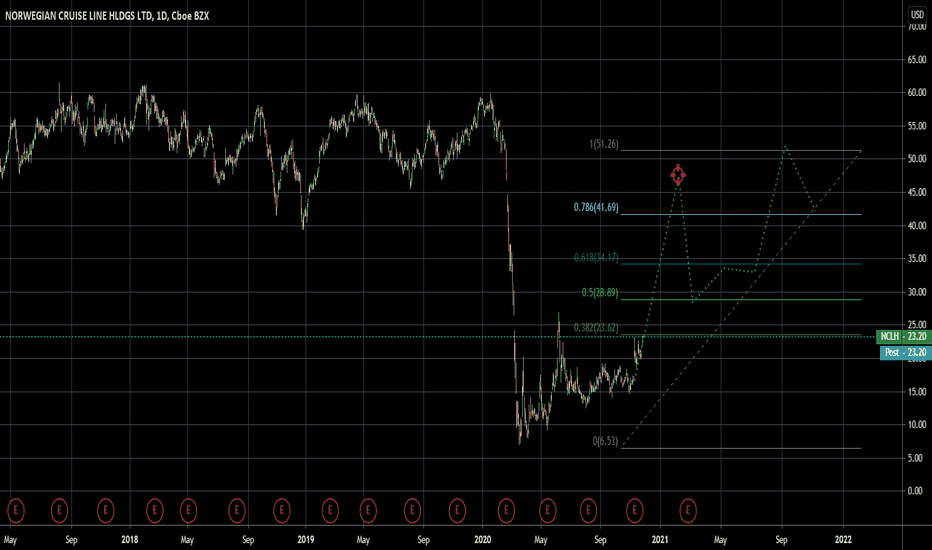Click the 2021 label on time axis

pos(660,540)
